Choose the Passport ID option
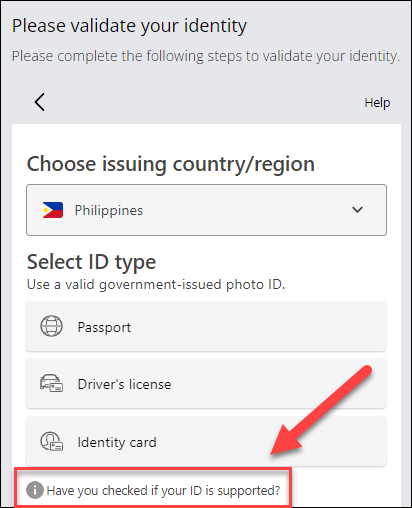The height and width of the screenshot is (508, 412). click(206, 326)
